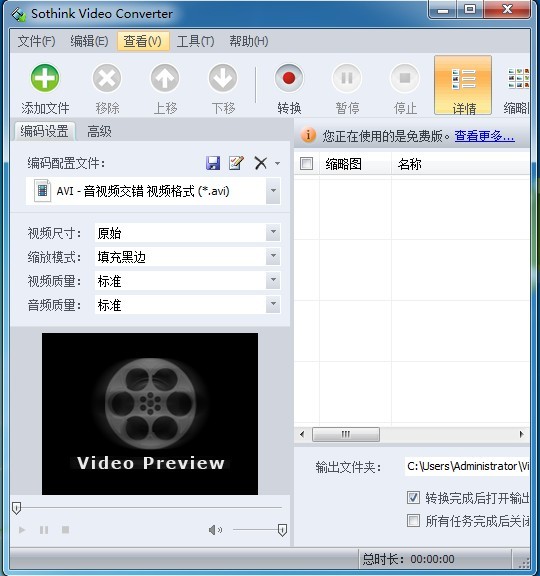Enable the 所有任务完成后关闭 checkbox
Screen dimensions: 540x576
click(413, 521)
